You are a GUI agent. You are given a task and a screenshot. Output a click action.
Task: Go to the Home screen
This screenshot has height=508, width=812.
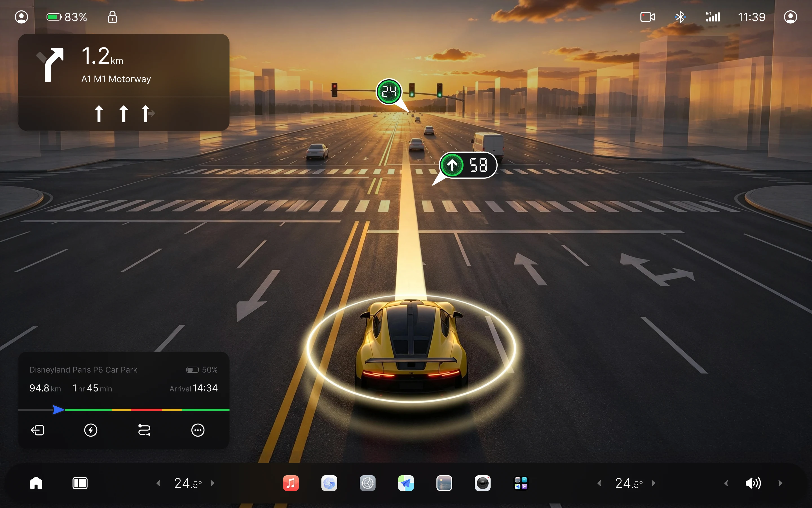coord(36,483)
